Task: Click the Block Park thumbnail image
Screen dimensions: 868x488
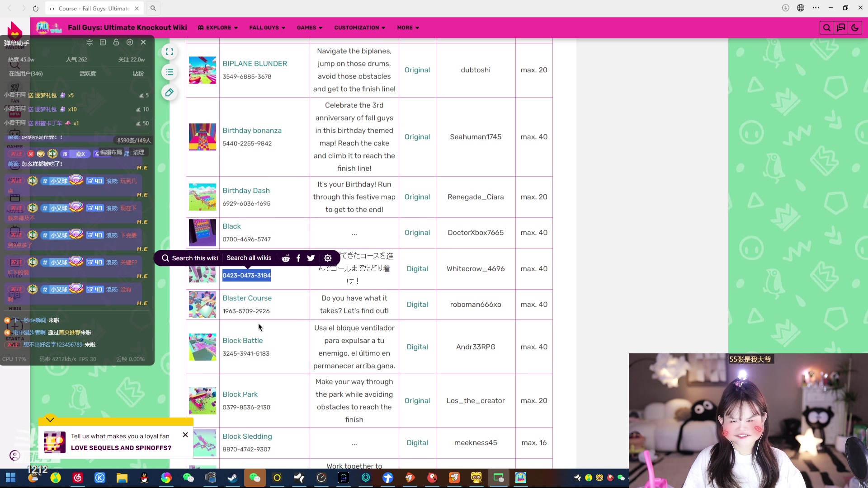Action: 203,401
